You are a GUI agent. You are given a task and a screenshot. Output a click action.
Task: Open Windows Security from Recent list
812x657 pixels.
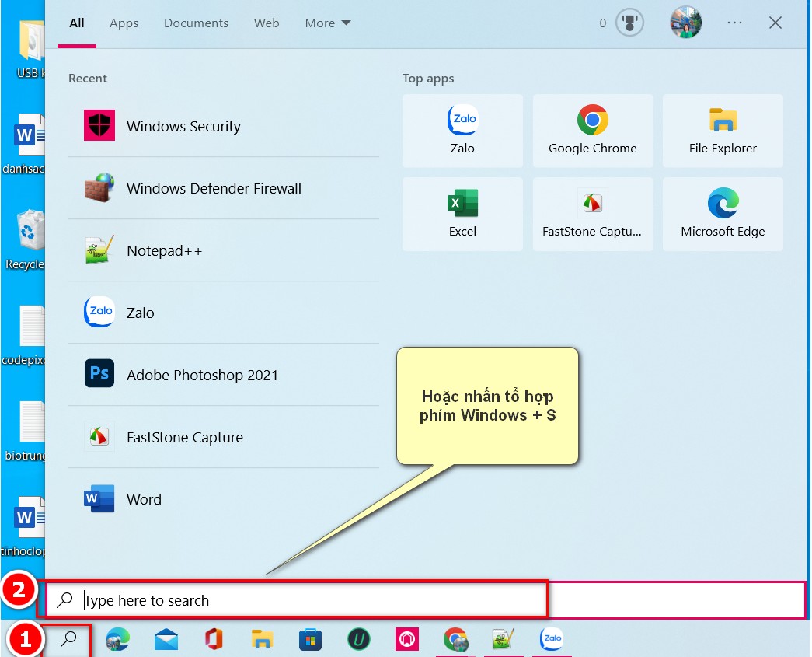223,126
